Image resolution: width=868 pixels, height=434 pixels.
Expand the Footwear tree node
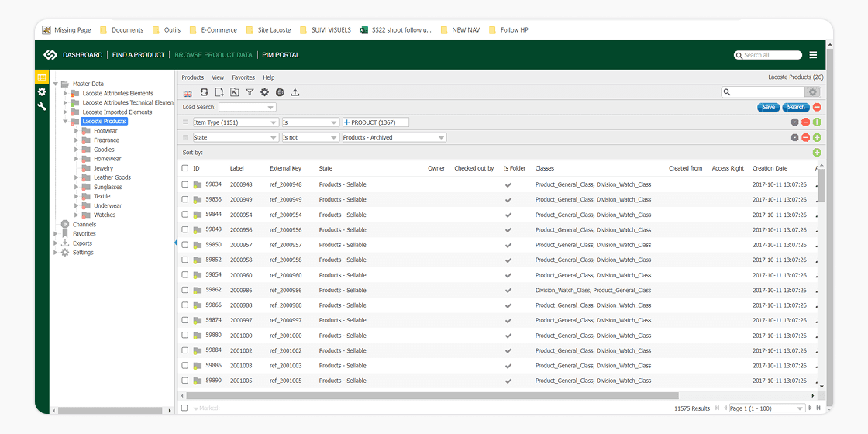coord(77,131)
